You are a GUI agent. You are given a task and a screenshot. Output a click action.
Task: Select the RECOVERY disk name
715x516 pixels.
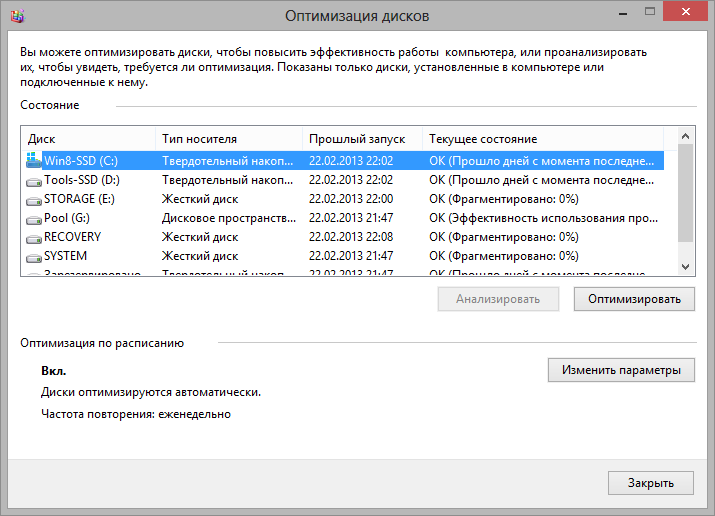[73, 237]
